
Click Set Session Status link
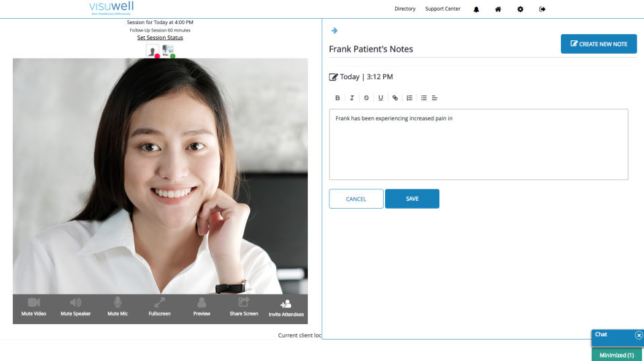pos(160,38)
